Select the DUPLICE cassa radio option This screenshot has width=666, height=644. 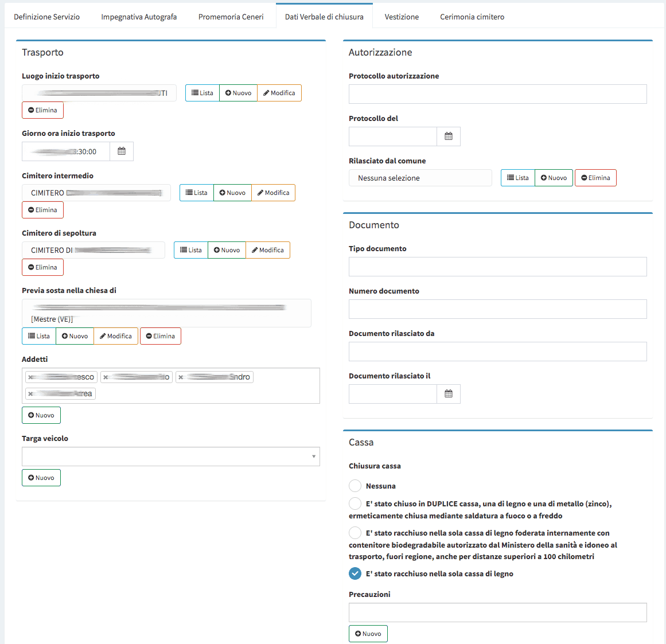[x=355, y=504]
